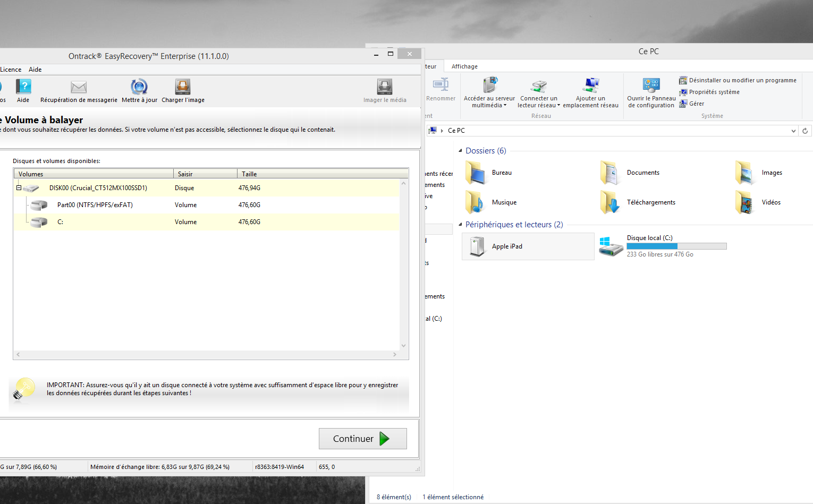
Task: Click the Ce PC address bar
Action: (612, 131)
